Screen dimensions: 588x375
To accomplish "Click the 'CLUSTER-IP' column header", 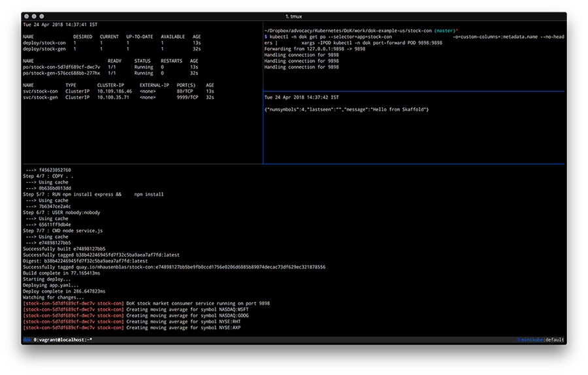I will (x=111, y=85).
